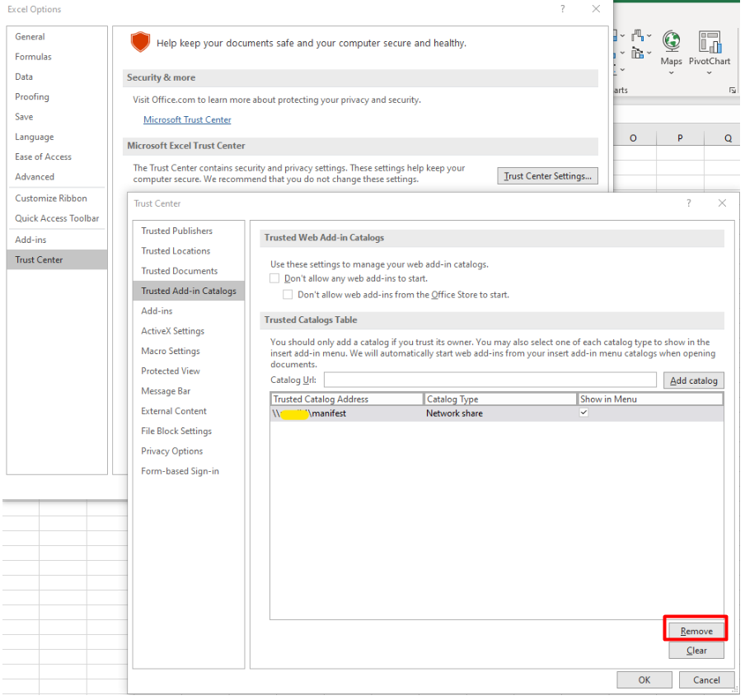Image resolution: width=745 pixels, height=700 pixels.
Task: Click the Clear button
Action: click(696, 651)
